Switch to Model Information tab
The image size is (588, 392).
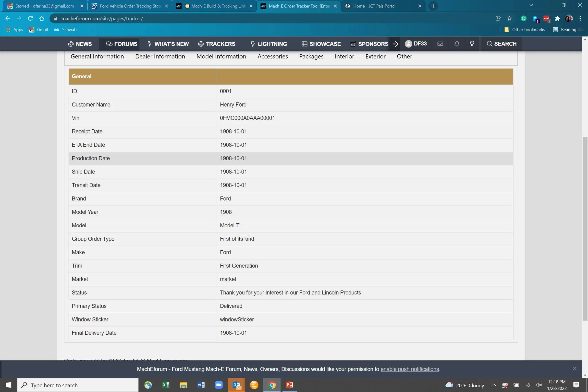(221, 57)
